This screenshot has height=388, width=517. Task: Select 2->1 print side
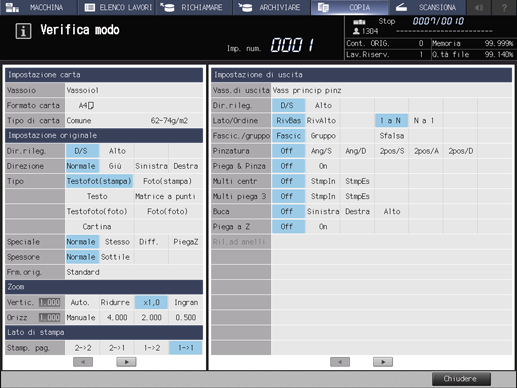[x=117, y=348]
